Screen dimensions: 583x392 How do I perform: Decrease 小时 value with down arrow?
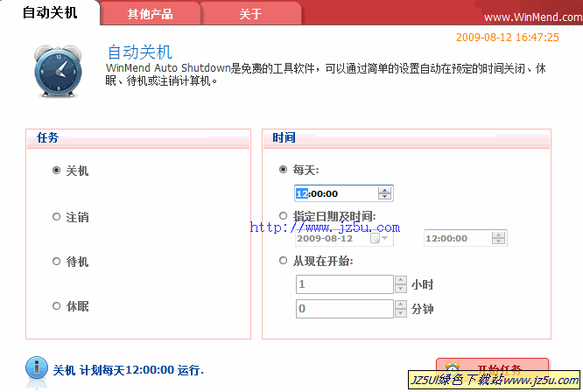click(x=400, y=289)
